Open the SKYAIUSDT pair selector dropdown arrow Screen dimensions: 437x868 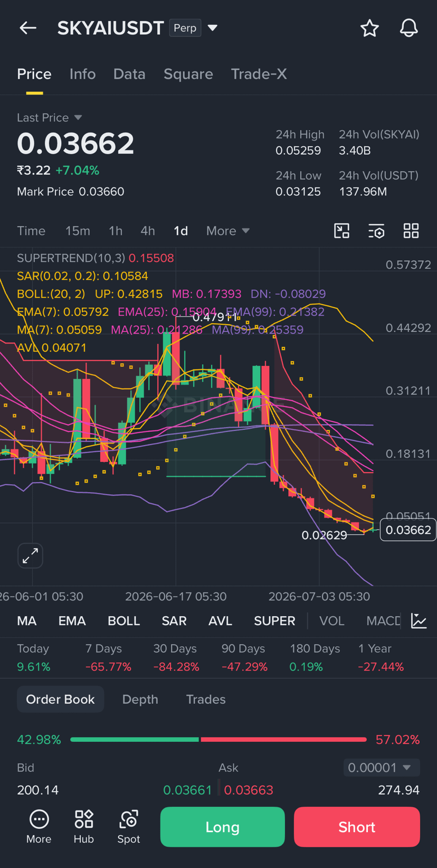pos(213,28)
